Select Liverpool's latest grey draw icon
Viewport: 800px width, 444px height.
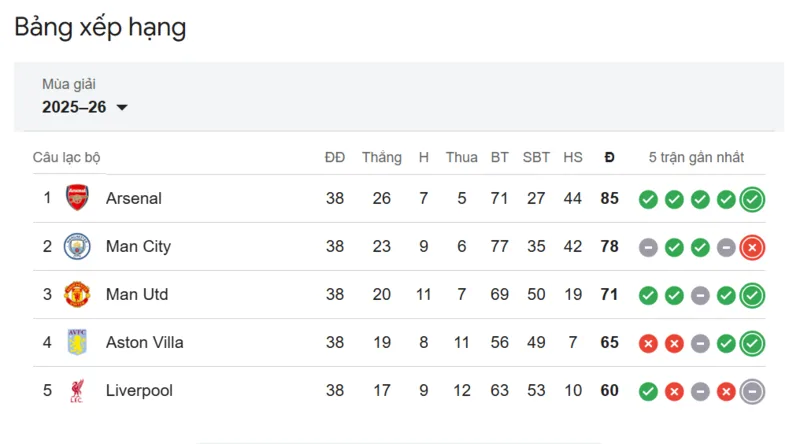coord(752,392)
